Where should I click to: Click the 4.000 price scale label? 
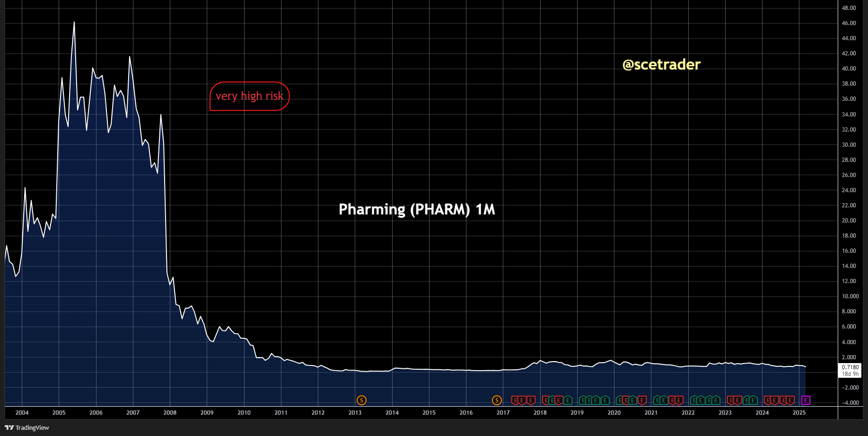pos(849,342)
